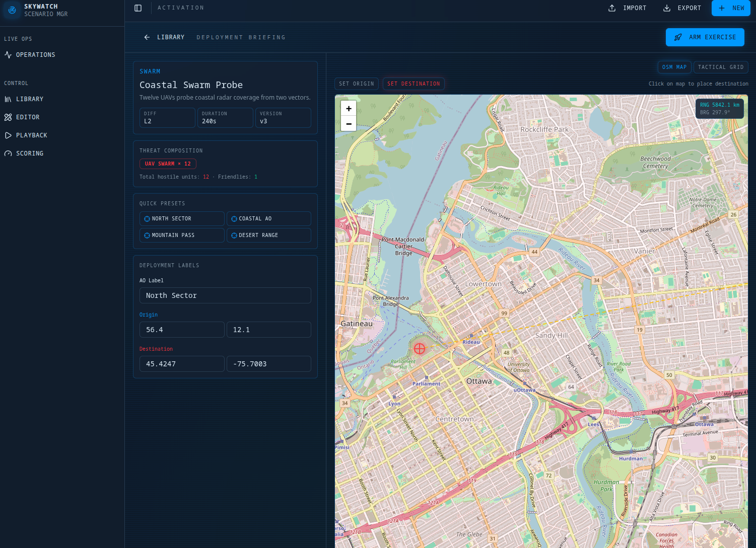Click the Operations activity icon
Screen dimensions: 756x548
[x=8, y=55]
